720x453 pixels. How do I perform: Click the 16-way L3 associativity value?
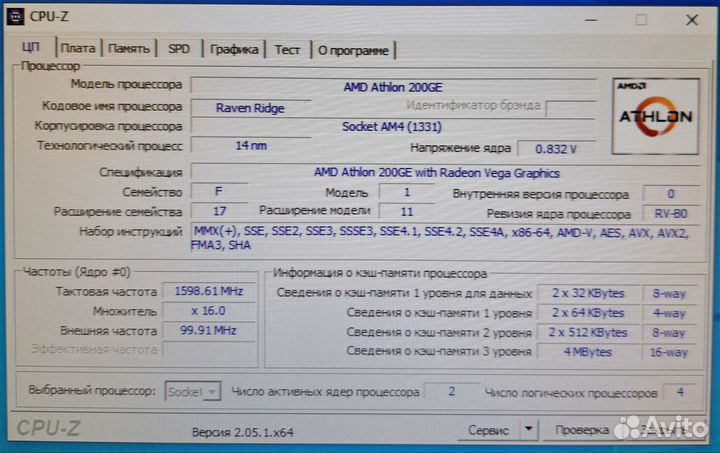(669, 352)
